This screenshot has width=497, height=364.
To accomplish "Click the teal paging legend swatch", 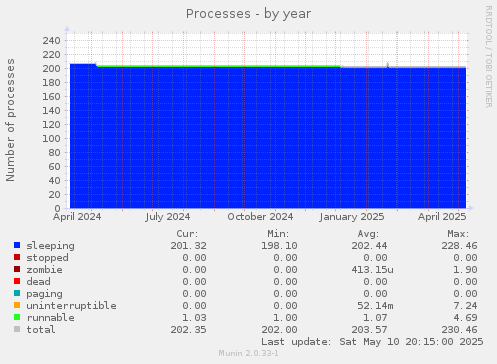I will click(x=17, y=293).
